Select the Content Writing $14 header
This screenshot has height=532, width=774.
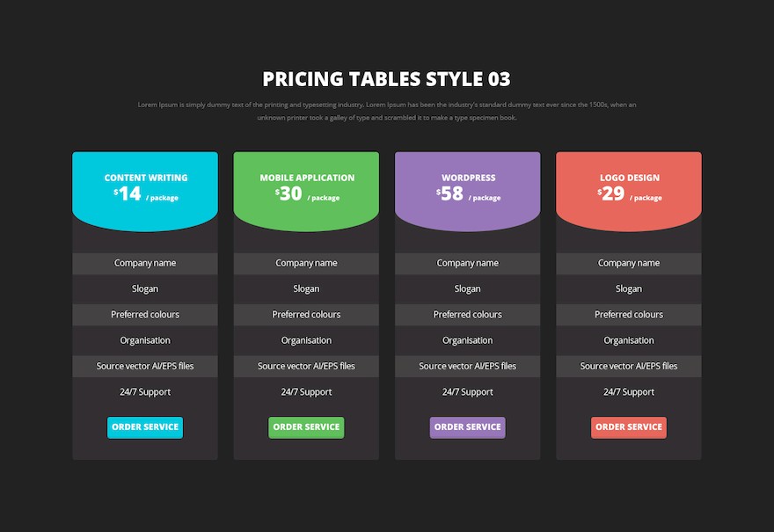point(145,192)
